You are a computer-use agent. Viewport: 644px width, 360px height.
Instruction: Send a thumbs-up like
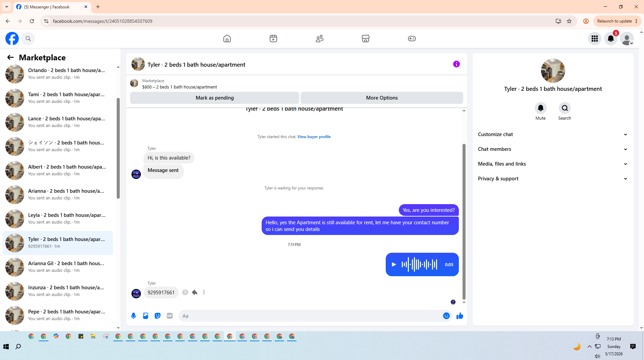pos(460,316)
